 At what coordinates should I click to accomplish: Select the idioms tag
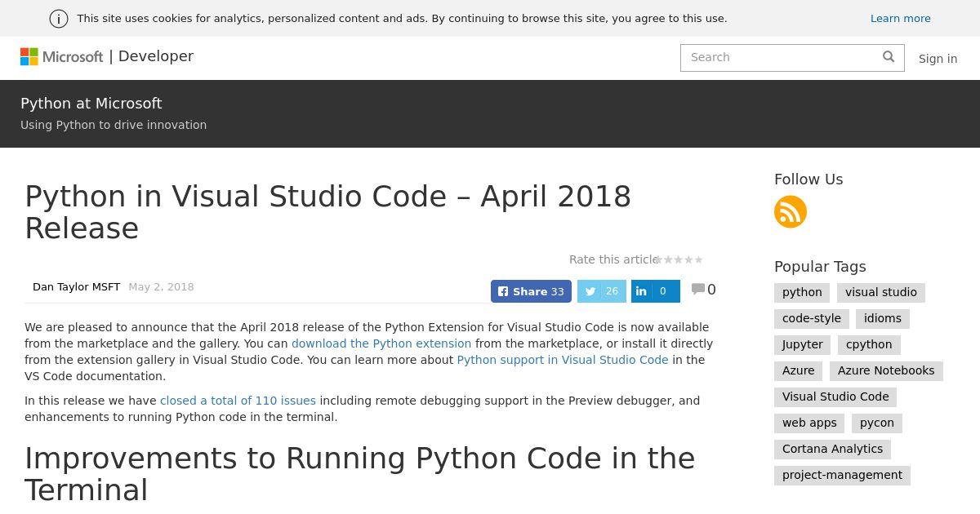coord(883,318)
